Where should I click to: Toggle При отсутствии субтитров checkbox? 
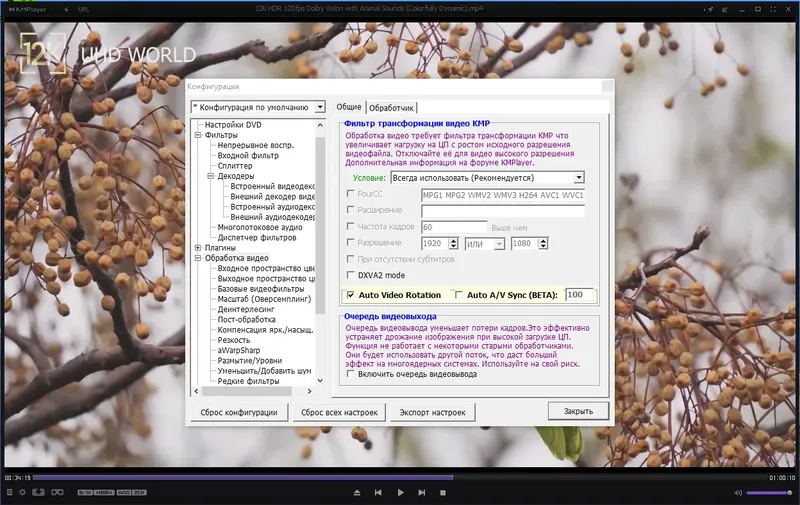(x=351, y=259)
